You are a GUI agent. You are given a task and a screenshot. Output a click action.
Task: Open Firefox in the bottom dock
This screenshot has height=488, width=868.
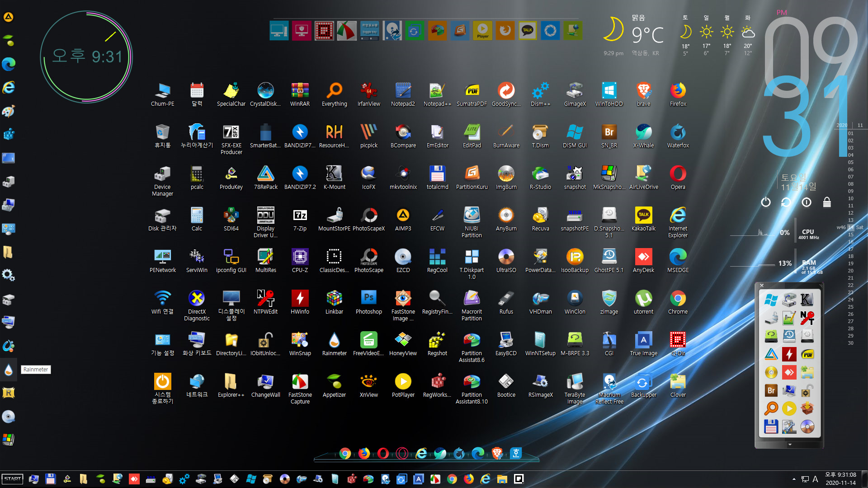[x=364, y=453]
